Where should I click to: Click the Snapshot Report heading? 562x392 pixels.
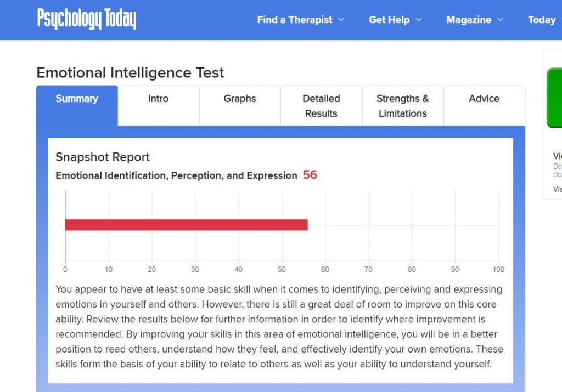click(x=103, y=157)
